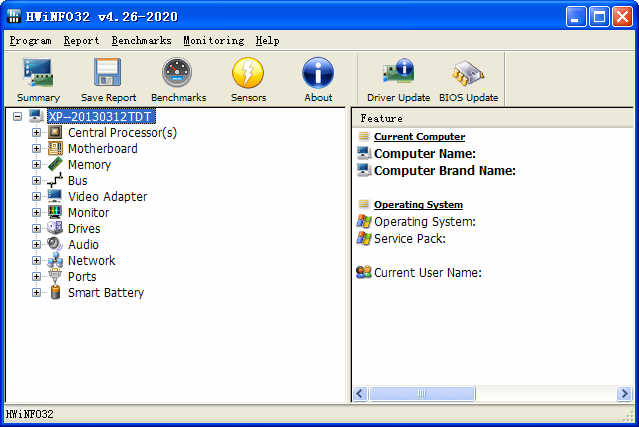Select the Network tree label
Screen dimensions: 639x427
click(x=91, y=260)
